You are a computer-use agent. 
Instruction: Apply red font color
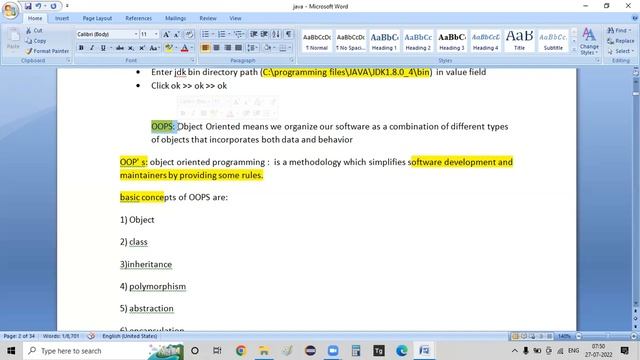(184, 48)
